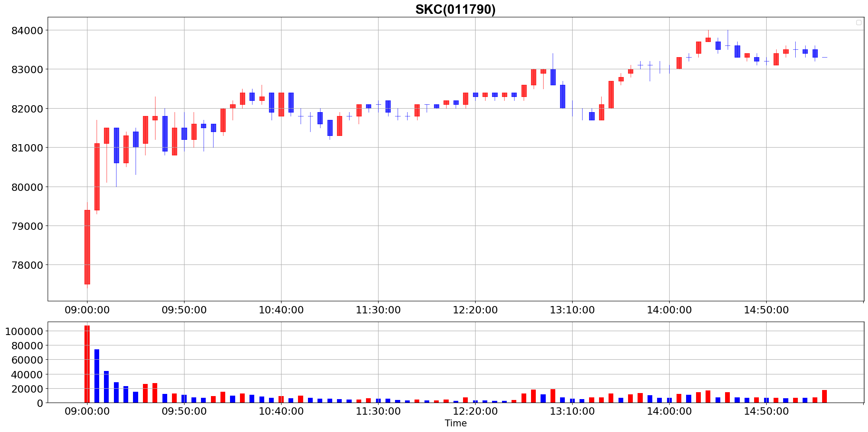Click the 100000 volume axis label
The width and height of the screenshot is (868, 432).
click(24, 331)
